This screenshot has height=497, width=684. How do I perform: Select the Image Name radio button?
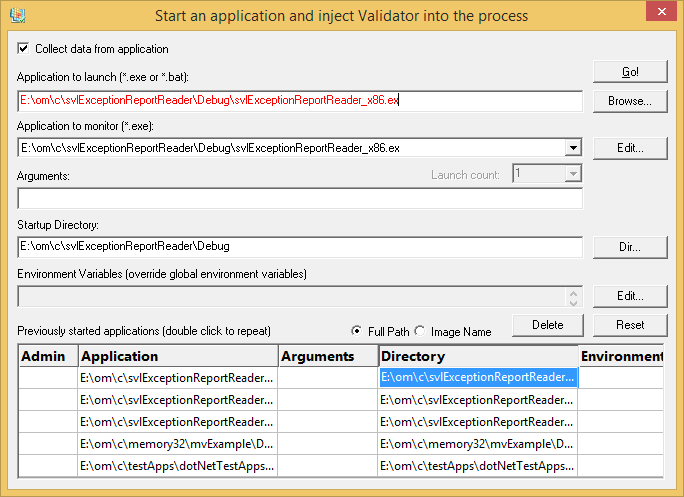coord(420,331)
